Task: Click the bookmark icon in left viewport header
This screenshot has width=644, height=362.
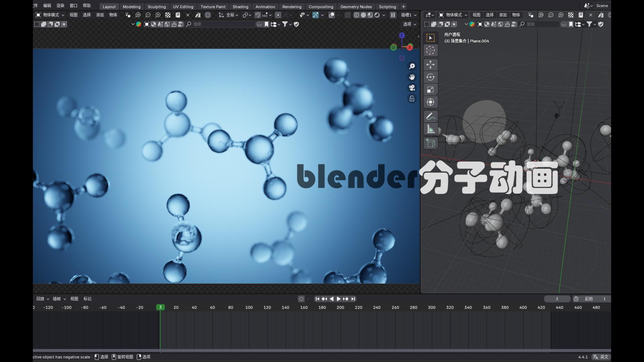Action: click(266, 24)
